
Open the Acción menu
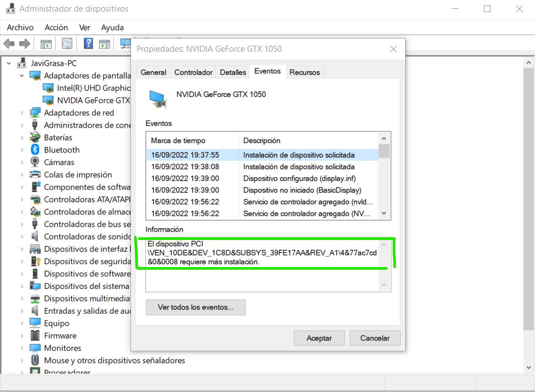click(x=56, y=27)
